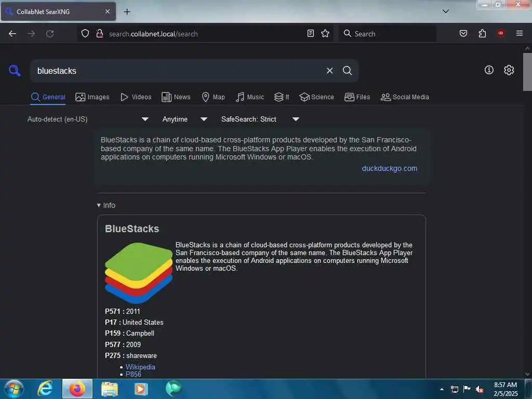Click the BlueStacks logo image
This screenshot has height=399, width=532.
139,273
